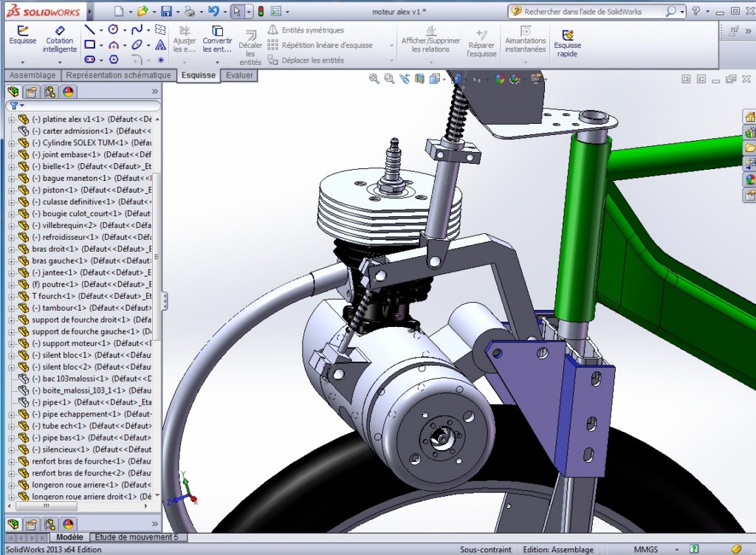Open the DisplayManager appearance tab
The image size is (756, 555).
68,92
